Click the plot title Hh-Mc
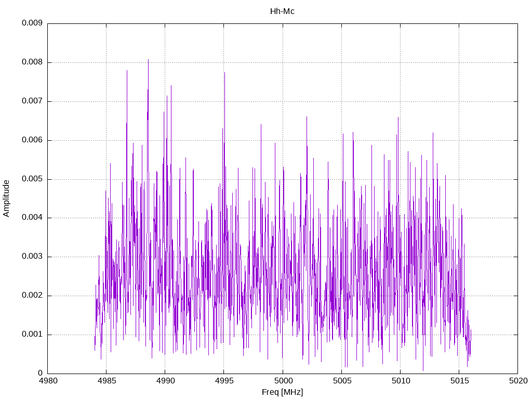 [x=282, y=11]
